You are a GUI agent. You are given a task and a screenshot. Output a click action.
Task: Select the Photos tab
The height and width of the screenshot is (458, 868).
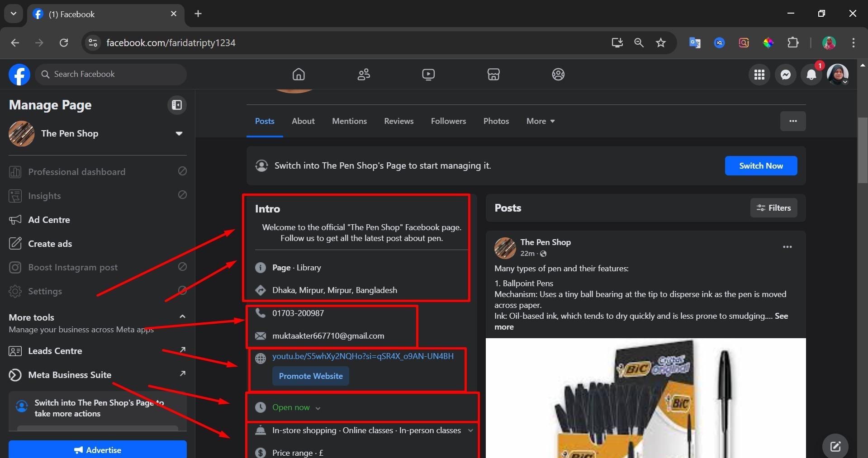[496, 121]
